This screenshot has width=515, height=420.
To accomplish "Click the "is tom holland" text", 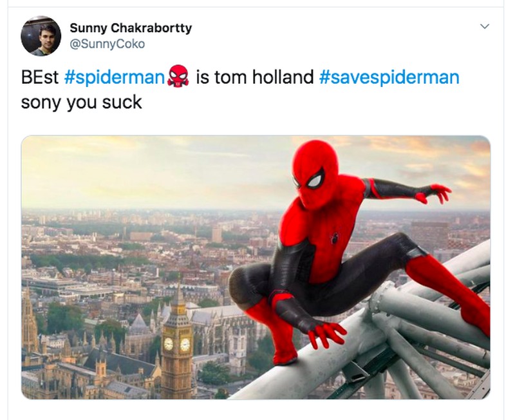I will click(x=254, y=78).
